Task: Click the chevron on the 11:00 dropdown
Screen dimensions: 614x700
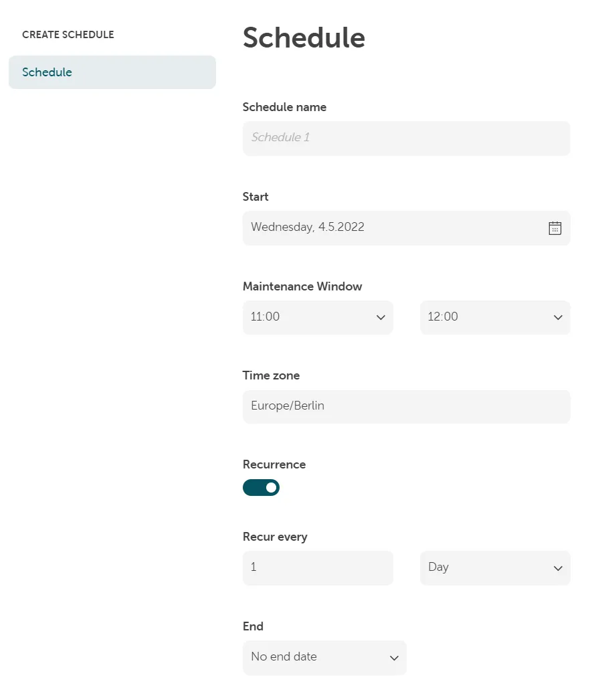Action: tap(381, 317)
